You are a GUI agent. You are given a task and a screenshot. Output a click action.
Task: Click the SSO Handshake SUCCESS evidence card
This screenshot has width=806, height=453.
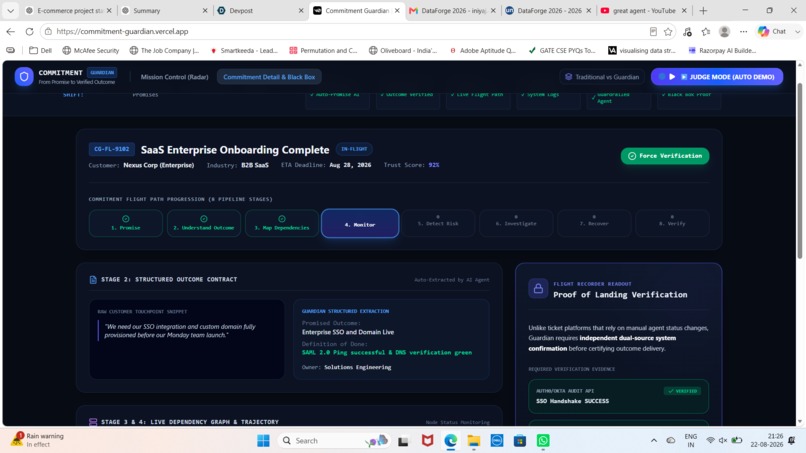coord(618,396)
